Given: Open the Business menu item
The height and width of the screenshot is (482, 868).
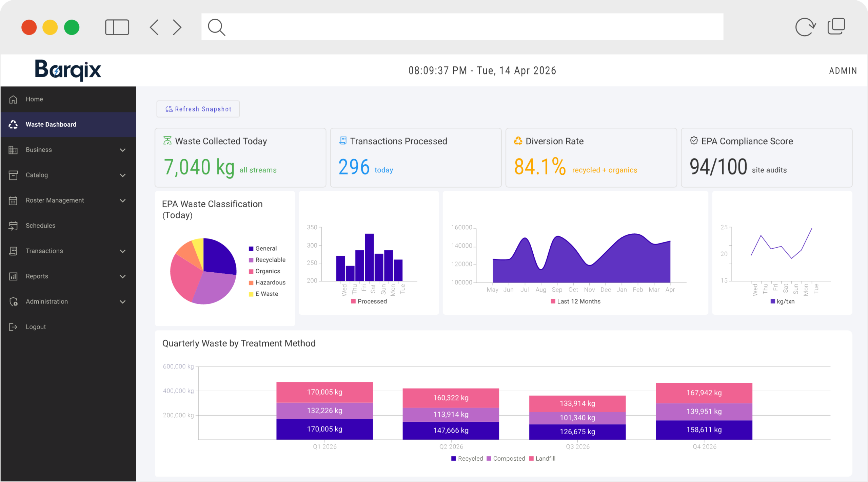Looking at the screenshot, I should click(x=68, y=150).
